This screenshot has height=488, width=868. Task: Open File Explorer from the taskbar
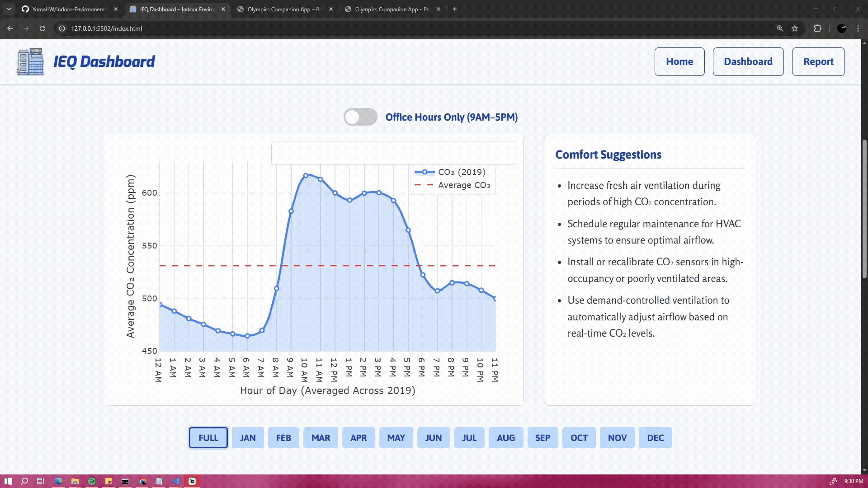75,481
